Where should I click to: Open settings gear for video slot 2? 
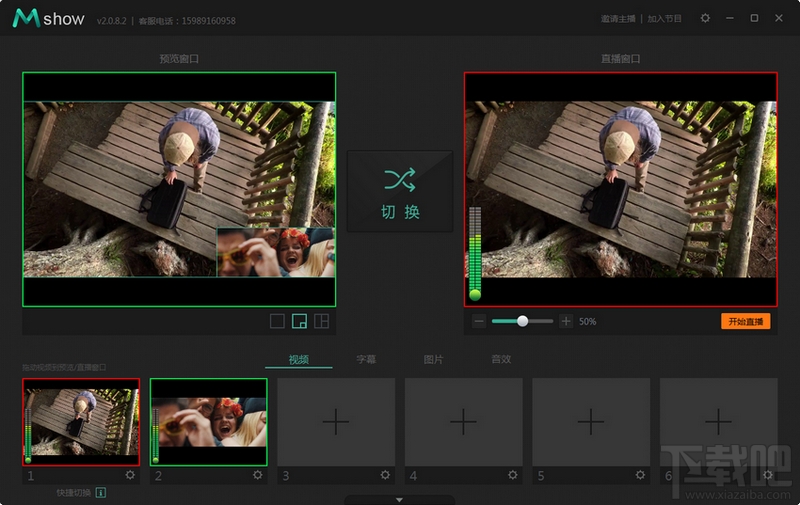[x=257, y=475]
